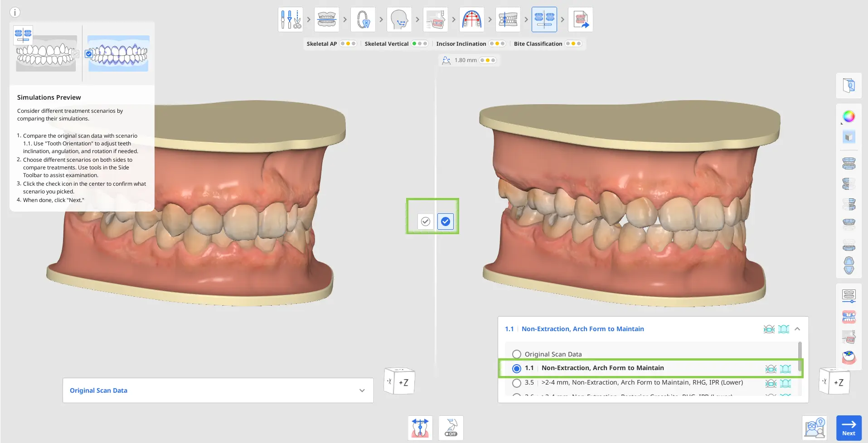The width and height of the screenshot is (868, 443).
Task: Toggle the checkbox on the original scan thumbnail
Action: coord(75,54)
